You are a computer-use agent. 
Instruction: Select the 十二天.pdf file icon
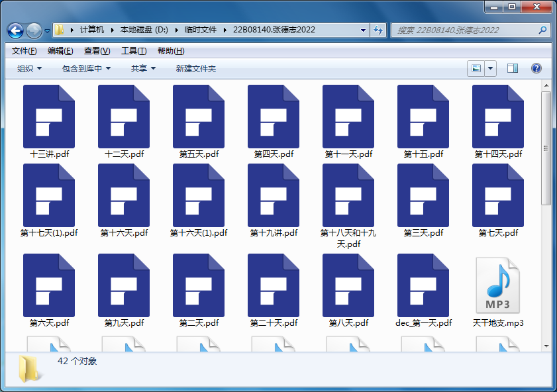point(124,116)
